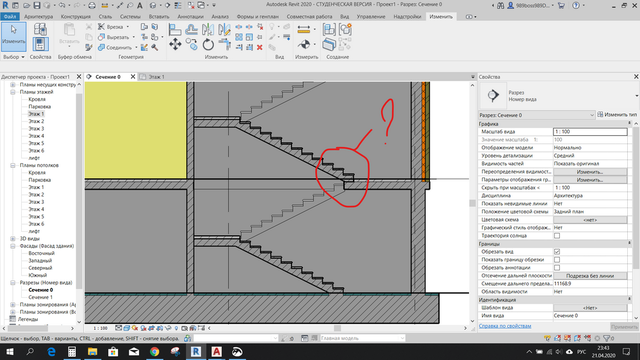Select the Copy tool icon

191,44
